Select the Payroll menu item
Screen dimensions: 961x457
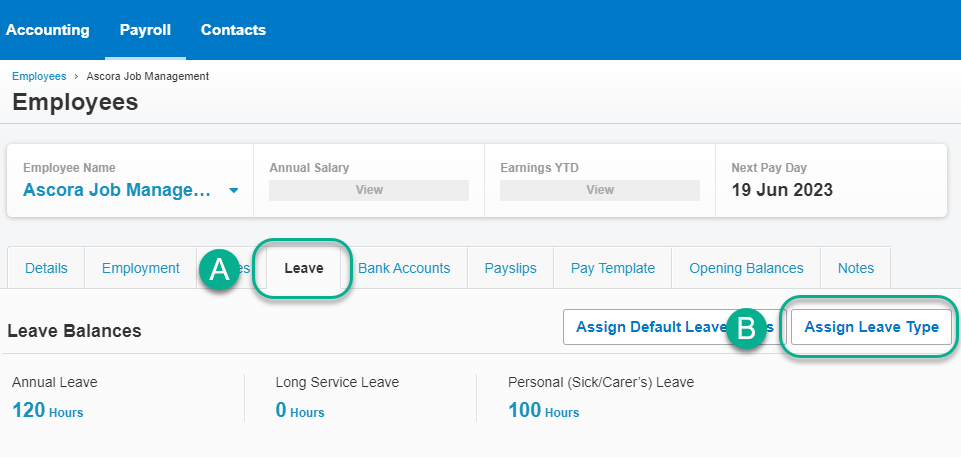tap(145, 30)
